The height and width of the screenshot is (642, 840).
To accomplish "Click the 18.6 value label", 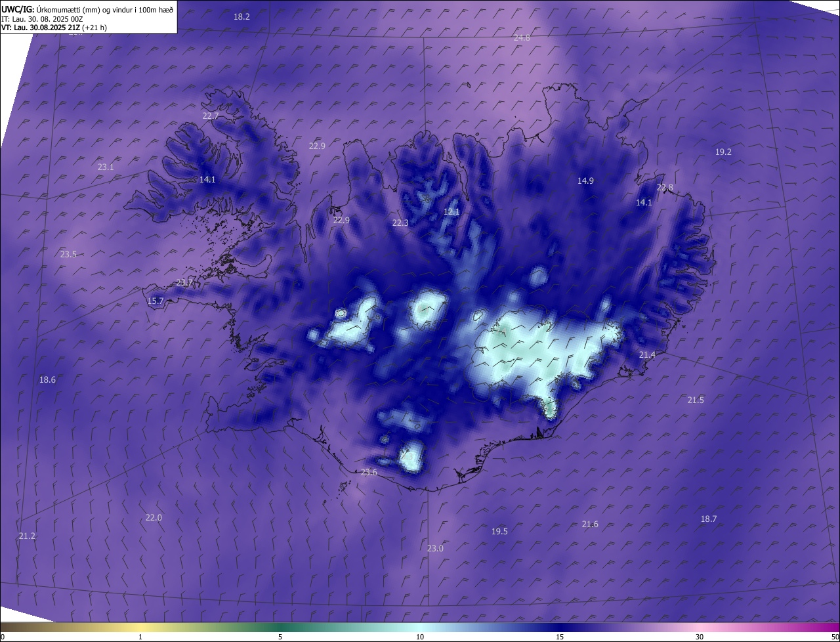I will point(47,380).
